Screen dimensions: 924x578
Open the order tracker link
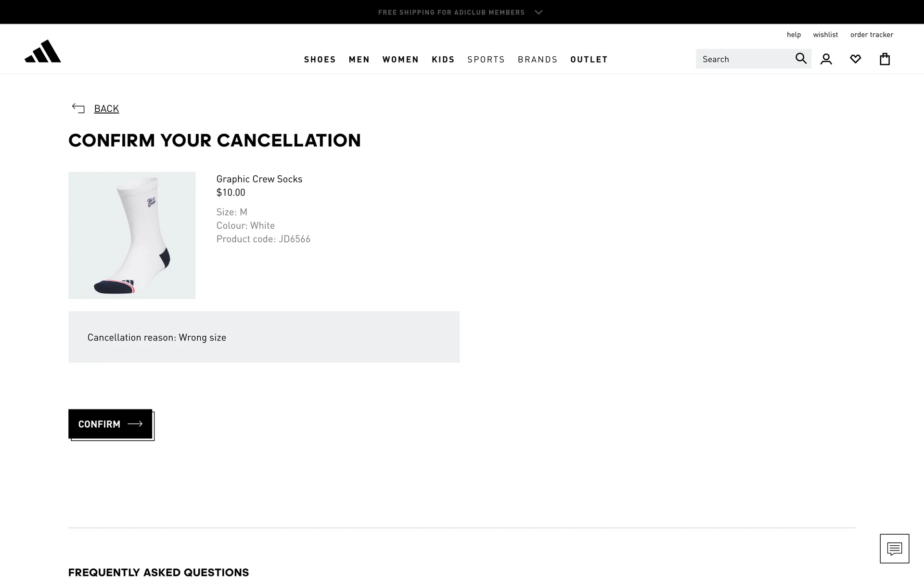(872, 34)
